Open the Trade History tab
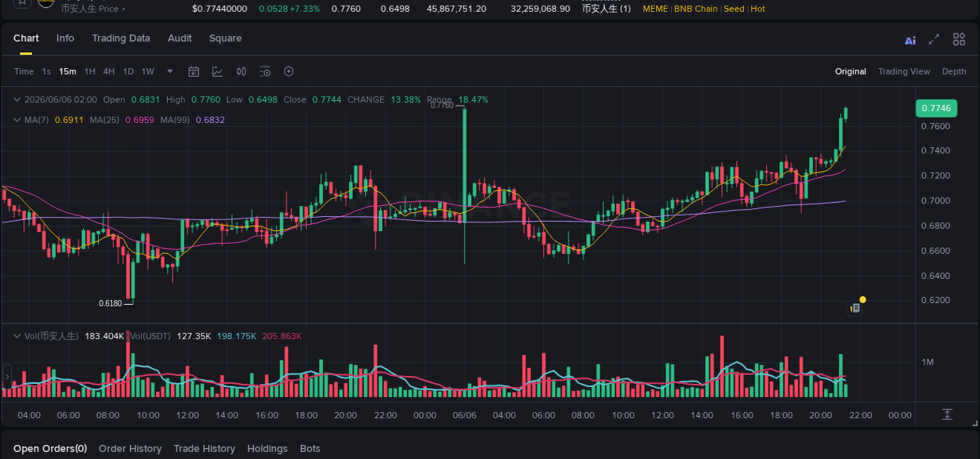 coord(204,449)
